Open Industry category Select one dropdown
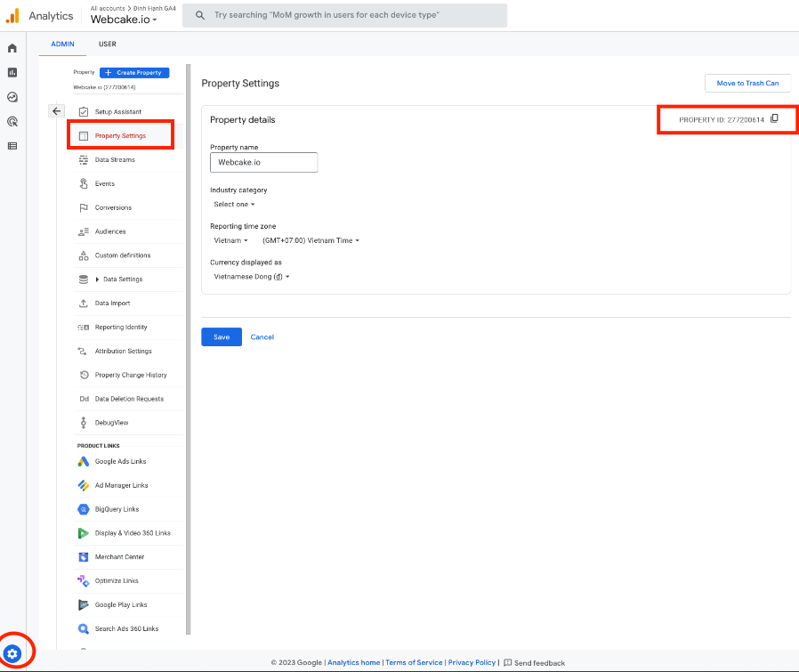Screen dimensions: 799x672 [x=234, y=205]
